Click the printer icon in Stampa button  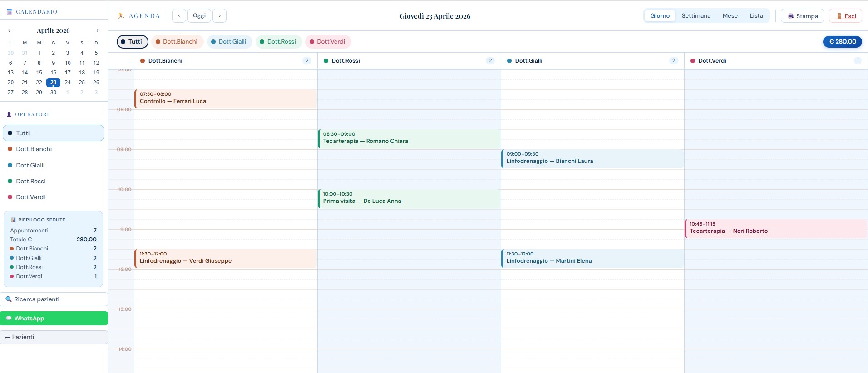coord(791,16)
